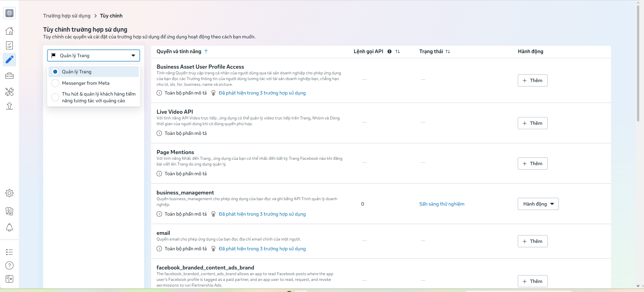Click the side panel toggle icon in the sidebar
The width and height of the screenshot is (644, 292).
(9, 279)
